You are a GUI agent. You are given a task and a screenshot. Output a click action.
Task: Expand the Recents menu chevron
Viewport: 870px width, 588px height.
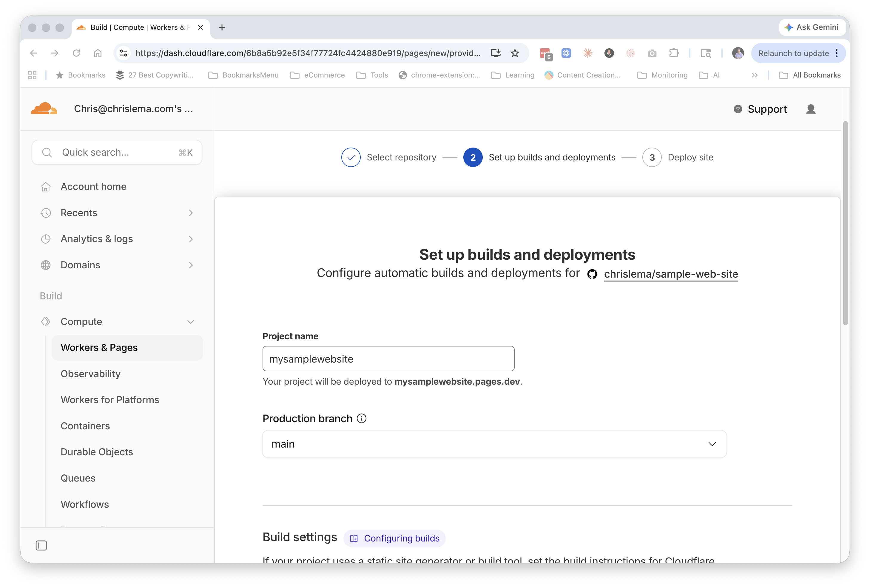click(191, 213)
